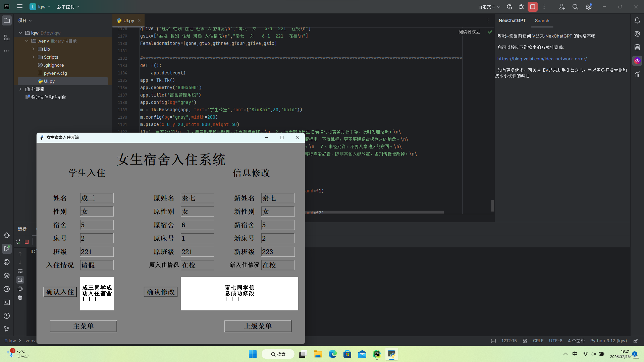
Task: Toggle the read-only lock icon in status bar
Action: coord(636,341)
